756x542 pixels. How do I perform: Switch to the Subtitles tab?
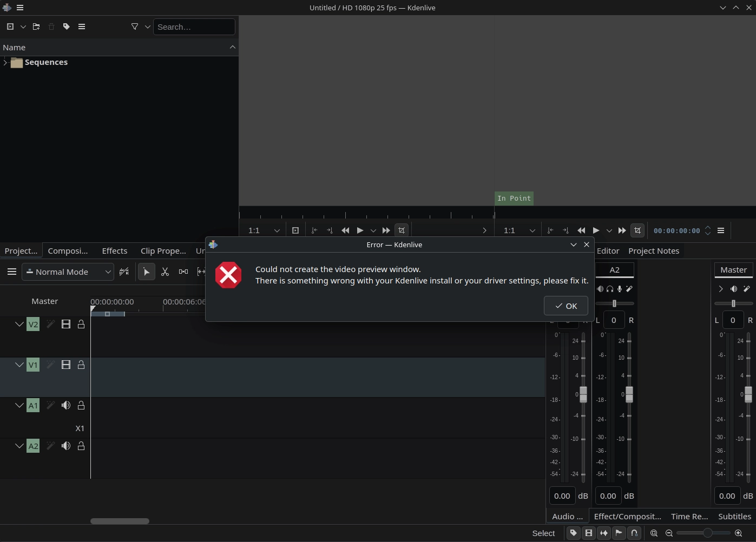pyautogui.click(x=734, y=517)
